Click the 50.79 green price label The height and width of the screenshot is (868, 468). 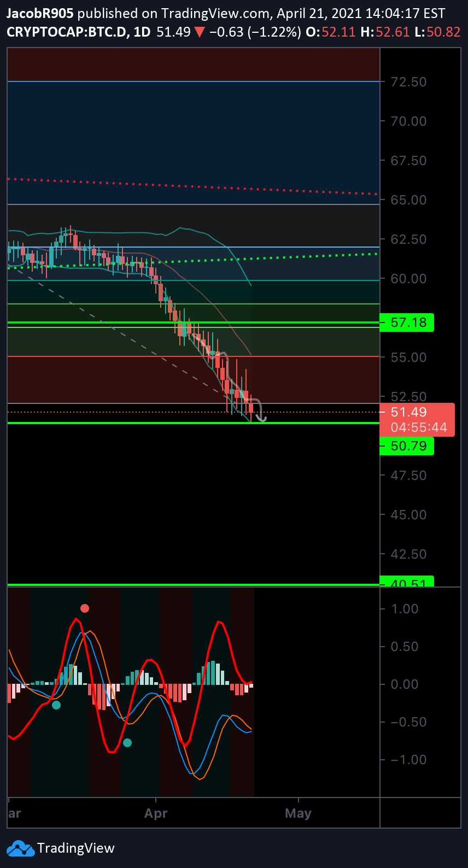tap(407, 446)
